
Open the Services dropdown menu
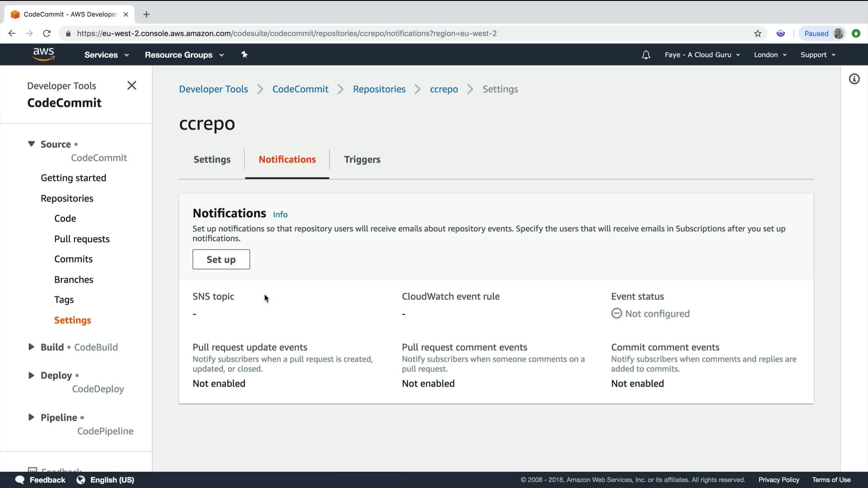(x=106, y=55)
